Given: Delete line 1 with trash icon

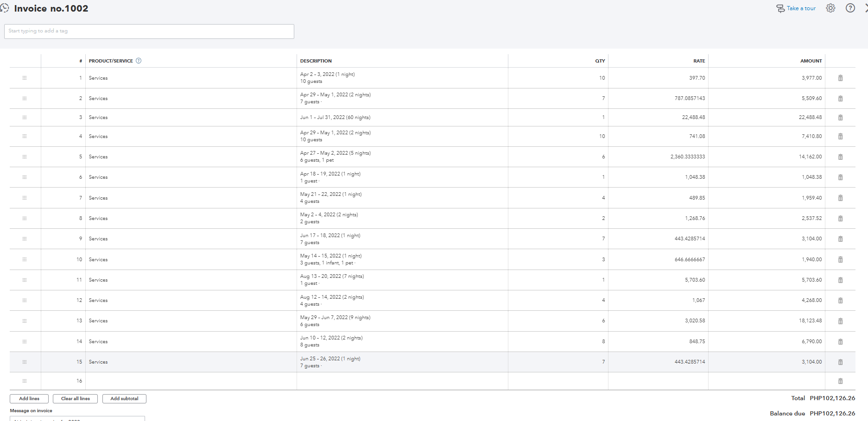Looking at the screenshot, I should 840,78.
